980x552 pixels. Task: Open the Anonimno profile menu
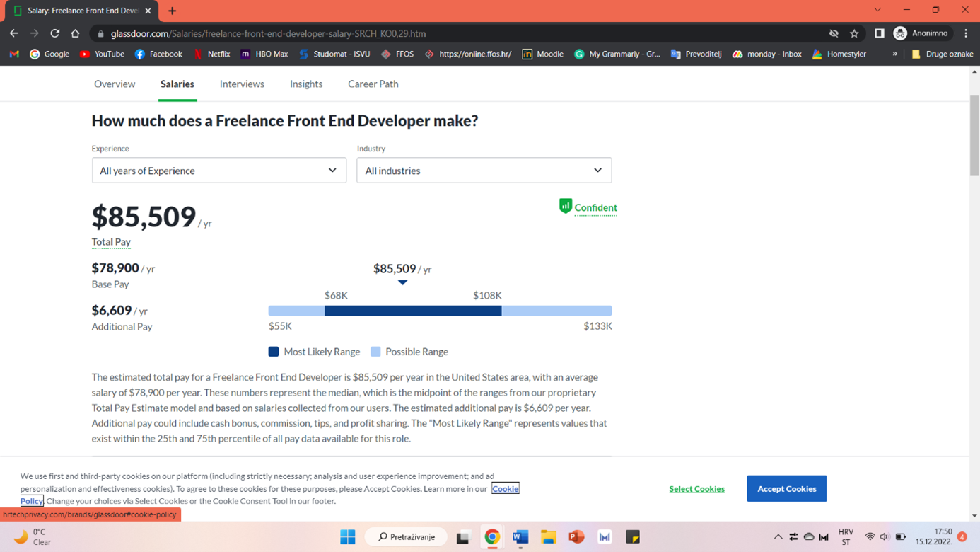tap(921, 33)
